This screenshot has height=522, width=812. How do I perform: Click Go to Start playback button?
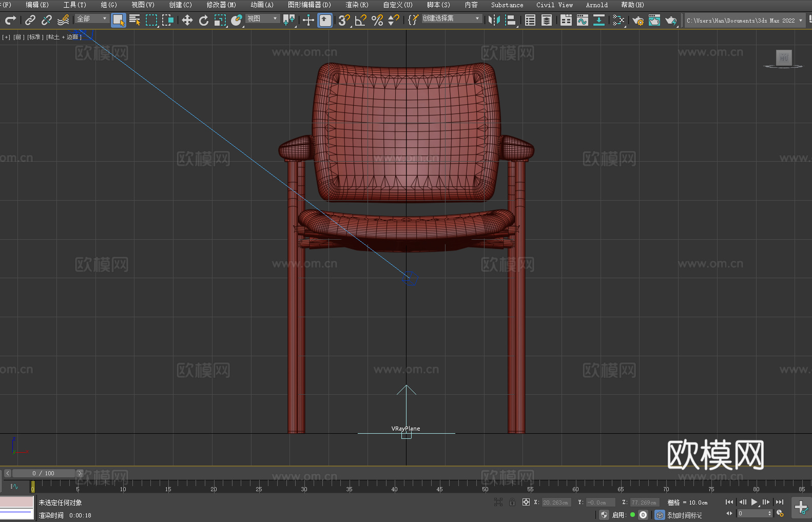[x=729, y=502]
